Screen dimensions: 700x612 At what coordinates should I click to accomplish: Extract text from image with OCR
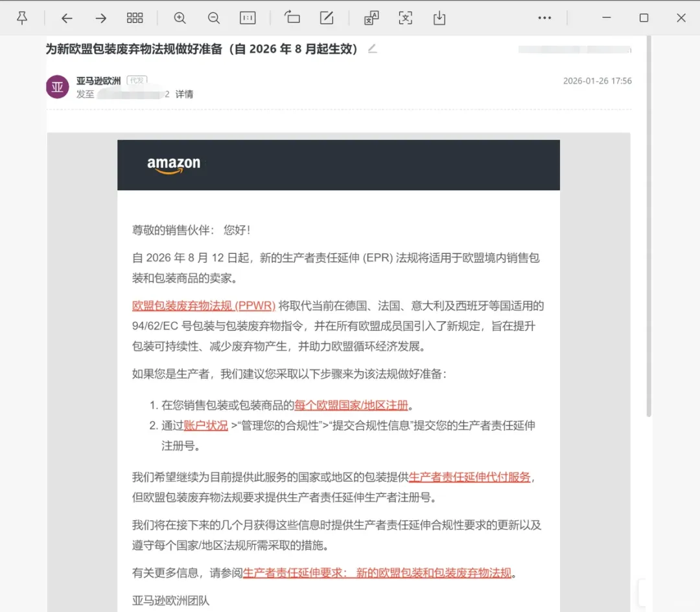point(406,18)
